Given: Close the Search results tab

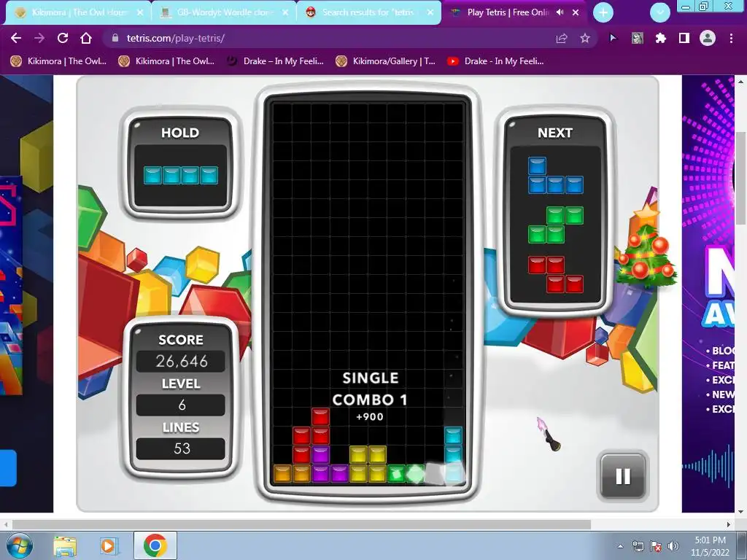Looking at the screenshot, I should coord(430,12).
